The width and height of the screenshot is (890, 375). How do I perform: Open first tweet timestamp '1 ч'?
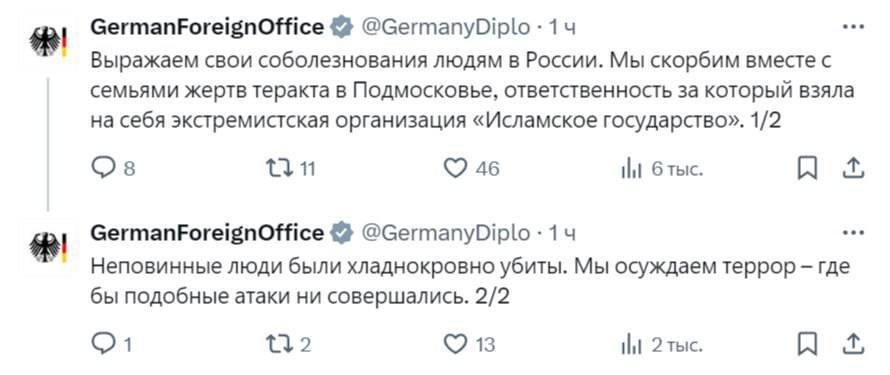(561, 27)
